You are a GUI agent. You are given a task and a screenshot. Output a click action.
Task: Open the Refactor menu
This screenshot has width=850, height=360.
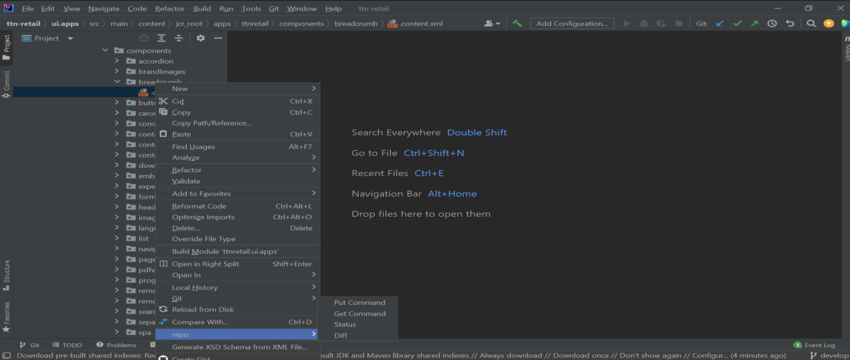170,9
